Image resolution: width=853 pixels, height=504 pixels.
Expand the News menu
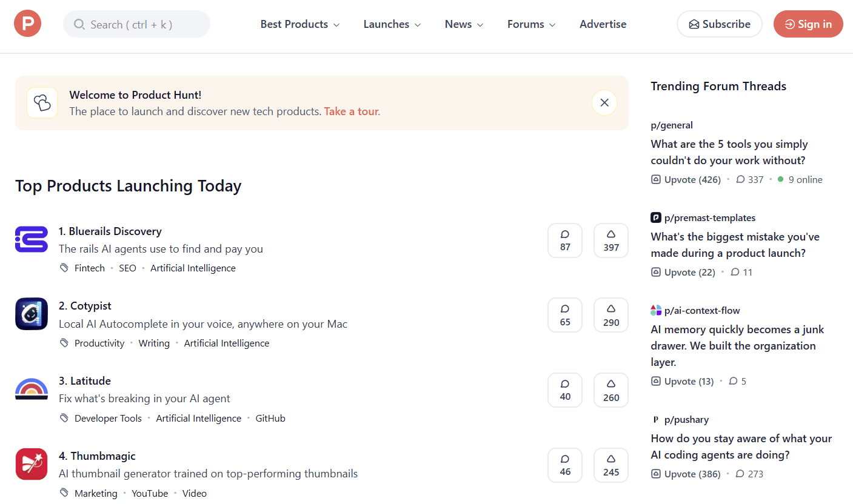point(464,24)
